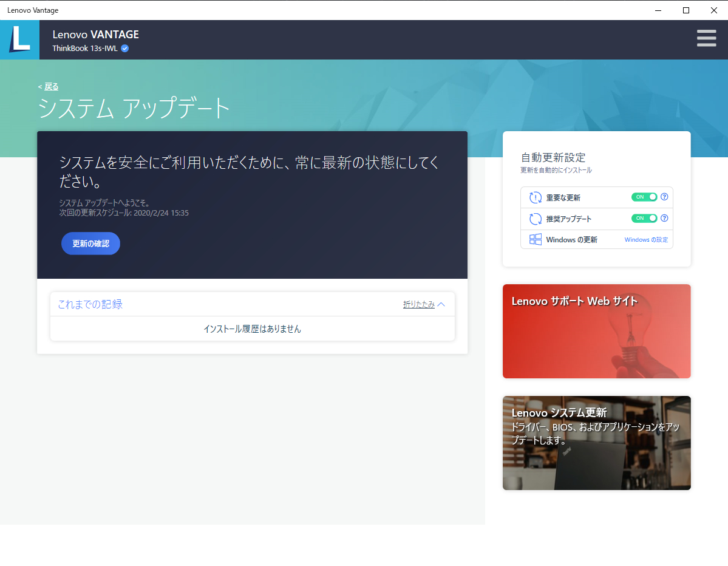Screen dimensions: 728x566
Task: Click the Windows logo icon beside Windows の更新
Action: pyautogui.click(x=536, y=240)
